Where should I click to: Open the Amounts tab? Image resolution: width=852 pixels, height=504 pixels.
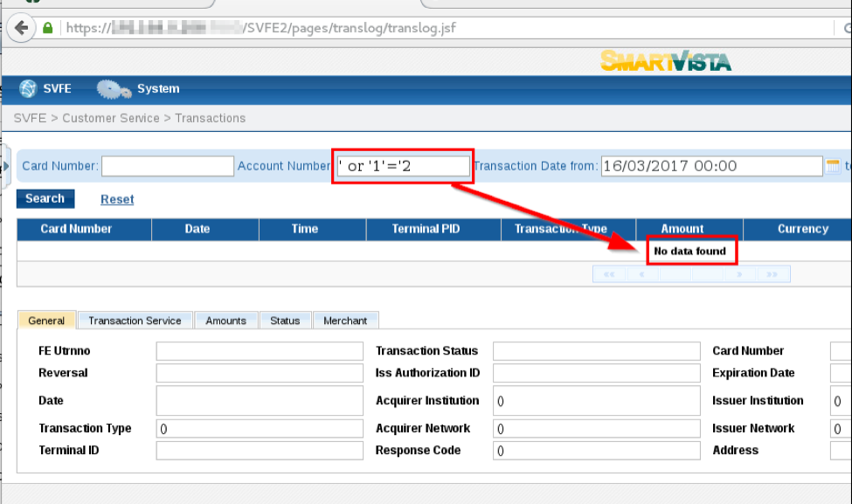coord(225,321)
